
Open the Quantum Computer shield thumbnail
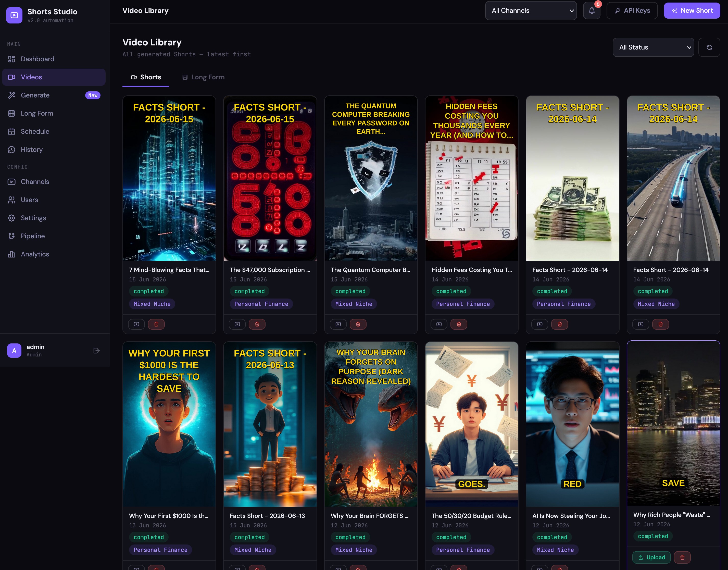pyautogui.click(x=371, y=178)
